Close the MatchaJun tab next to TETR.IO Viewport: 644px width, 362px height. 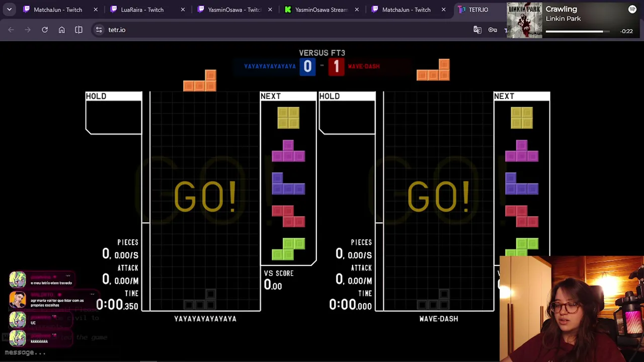443,10
